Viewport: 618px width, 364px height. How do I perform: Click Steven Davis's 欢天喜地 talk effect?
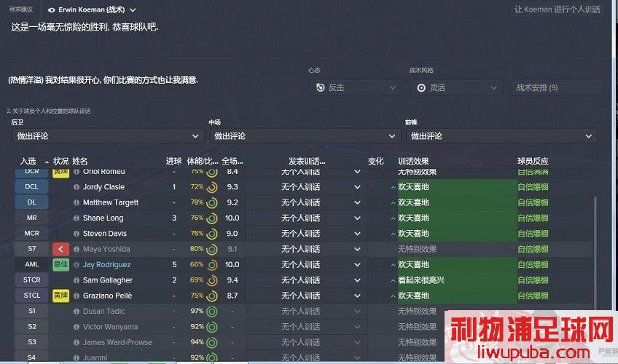point(413,234)
